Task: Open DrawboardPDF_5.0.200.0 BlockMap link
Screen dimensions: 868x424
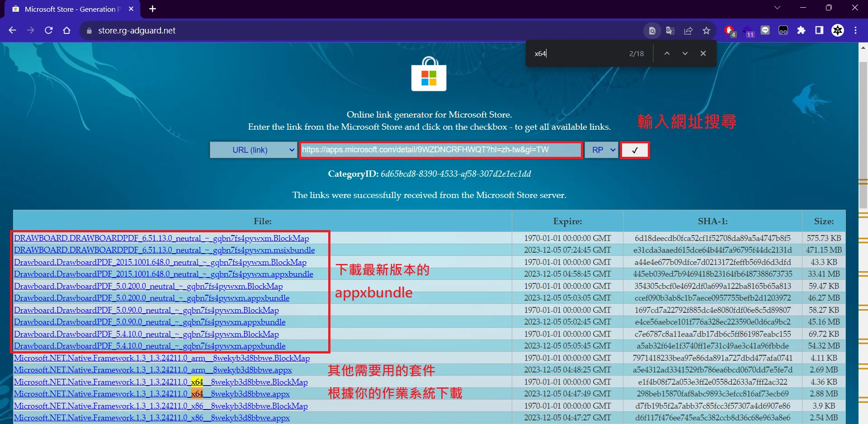Action: [148, 286]
